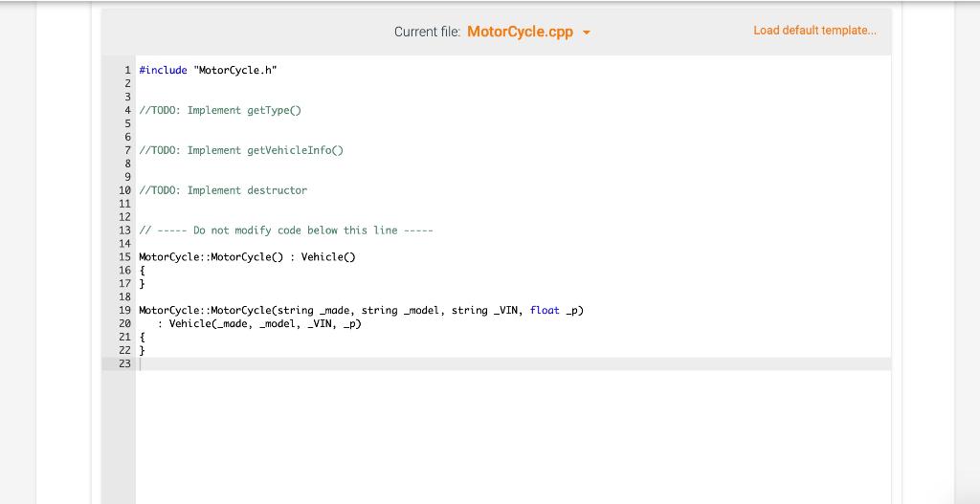Click line number 19 in the gutter
Screen dimensions: 980x504
pos(124,311)
